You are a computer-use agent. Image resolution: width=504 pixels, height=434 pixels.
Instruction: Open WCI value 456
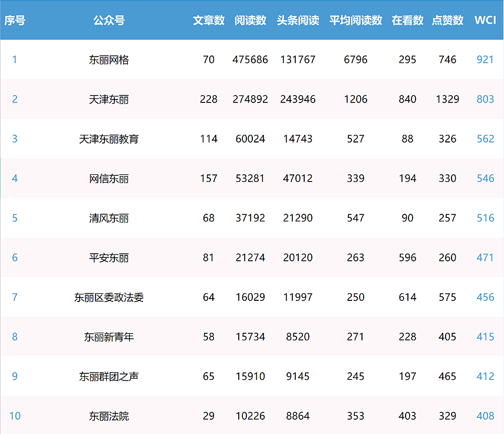(485, 297)
